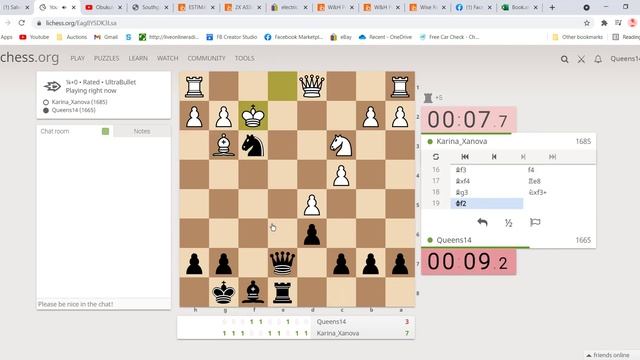Click Karina_Xanova name above move list

click(x=462, y=141)
